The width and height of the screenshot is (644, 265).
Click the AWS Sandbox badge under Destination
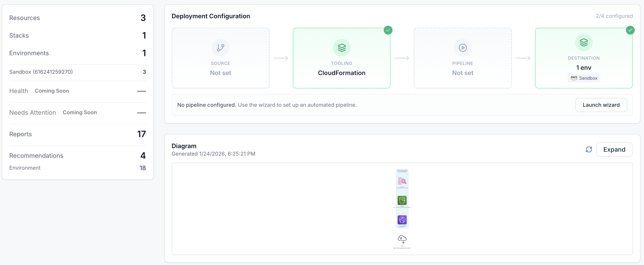coord(583,78)
